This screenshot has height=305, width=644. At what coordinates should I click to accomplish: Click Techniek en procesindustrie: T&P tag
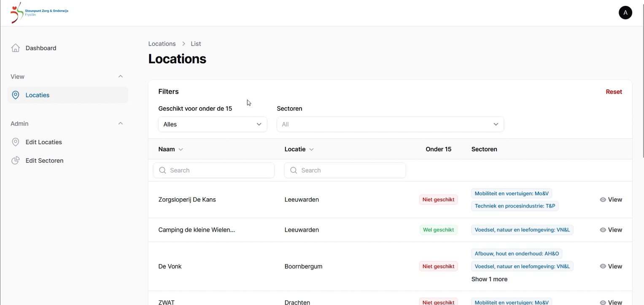click(x=515, y=206)
